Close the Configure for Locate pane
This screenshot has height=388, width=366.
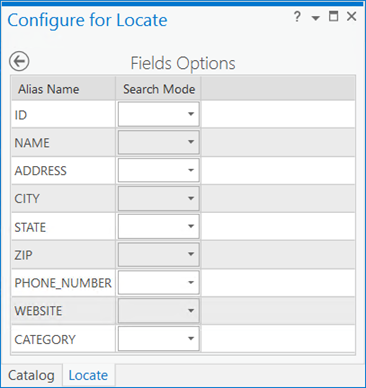[352, 16]
